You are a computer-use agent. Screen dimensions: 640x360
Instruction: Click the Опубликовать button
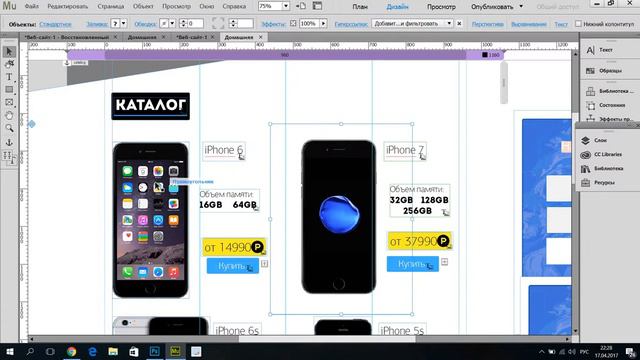492,7
